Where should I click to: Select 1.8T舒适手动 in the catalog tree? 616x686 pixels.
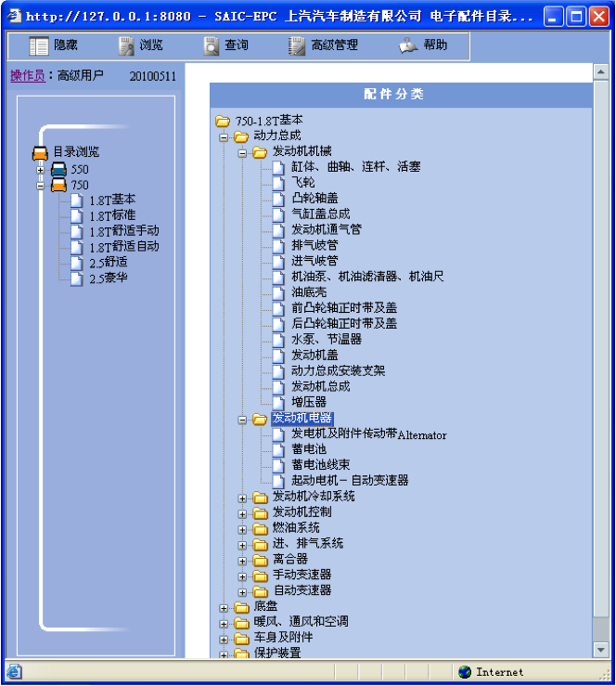124,231
